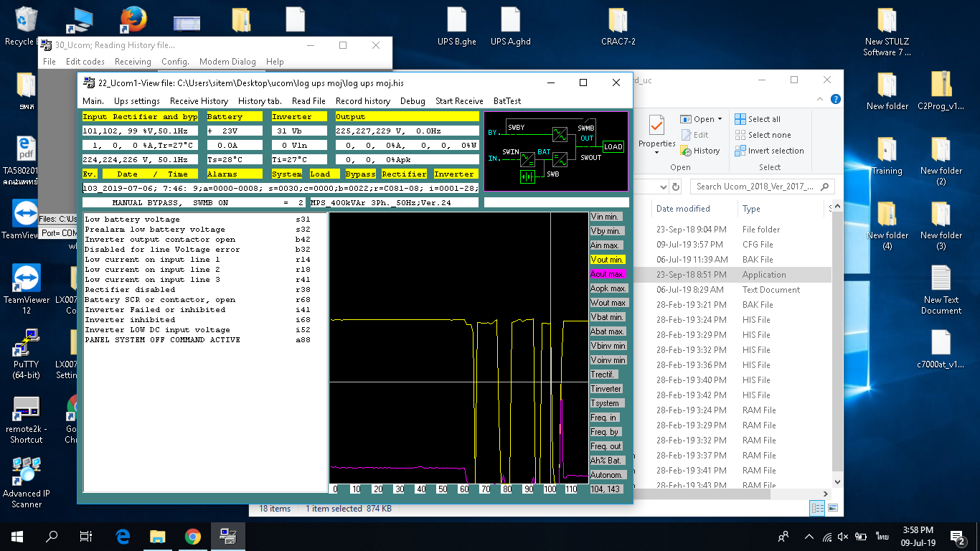Viewport: 980px width, 551px height.
Task: Click History button in Explorer ribbon
Action: [x=699, y=151]
